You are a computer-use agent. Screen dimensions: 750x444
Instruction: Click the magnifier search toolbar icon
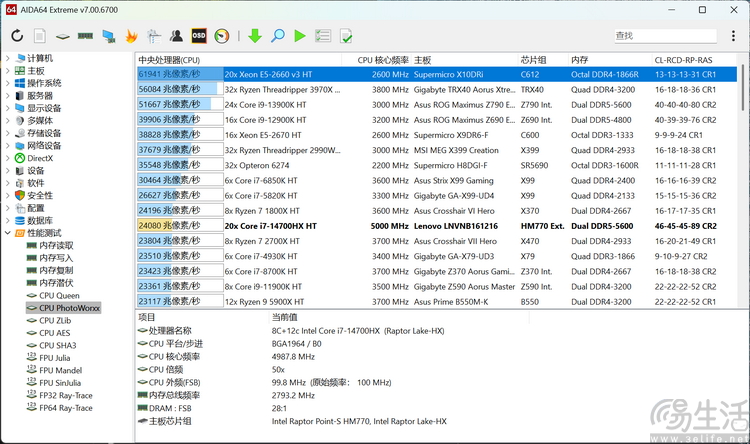click(x=277, y=36)
